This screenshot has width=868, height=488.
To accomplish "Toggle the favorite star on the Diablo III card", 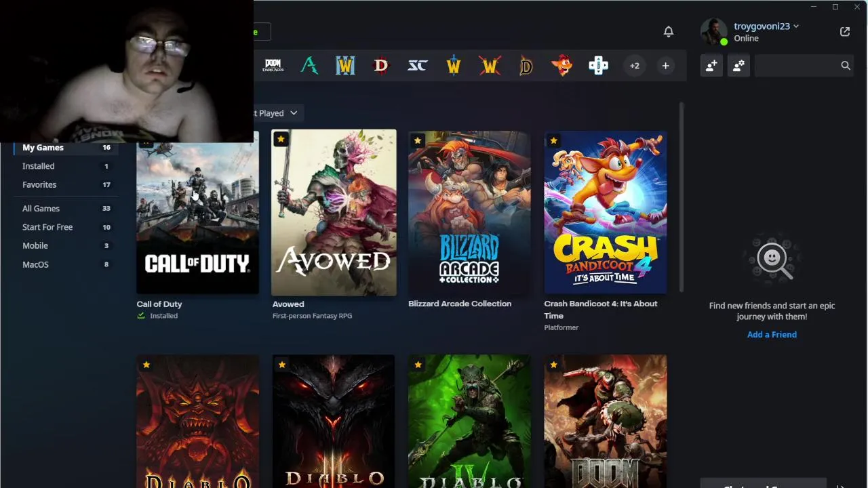I will (x=282, y=365).
